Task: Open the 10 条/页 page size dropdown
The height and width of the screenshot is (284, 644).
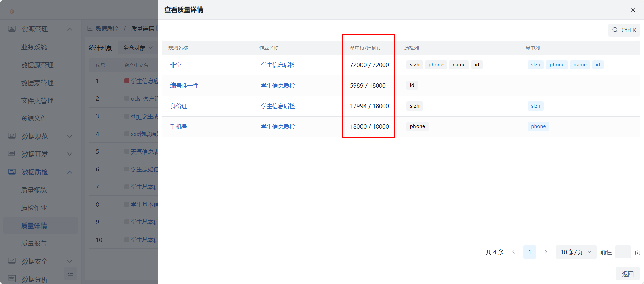Action: tap(576, 252)
